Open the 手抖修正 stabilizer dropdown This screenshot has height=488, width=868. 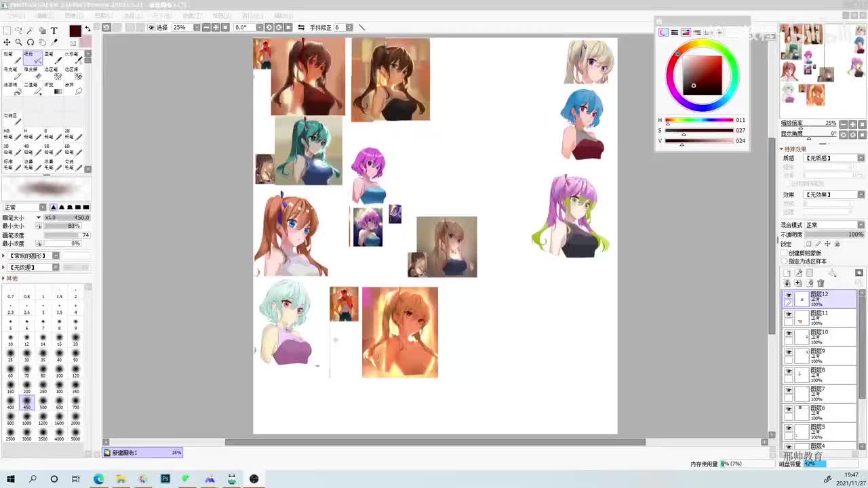[349, 28]
